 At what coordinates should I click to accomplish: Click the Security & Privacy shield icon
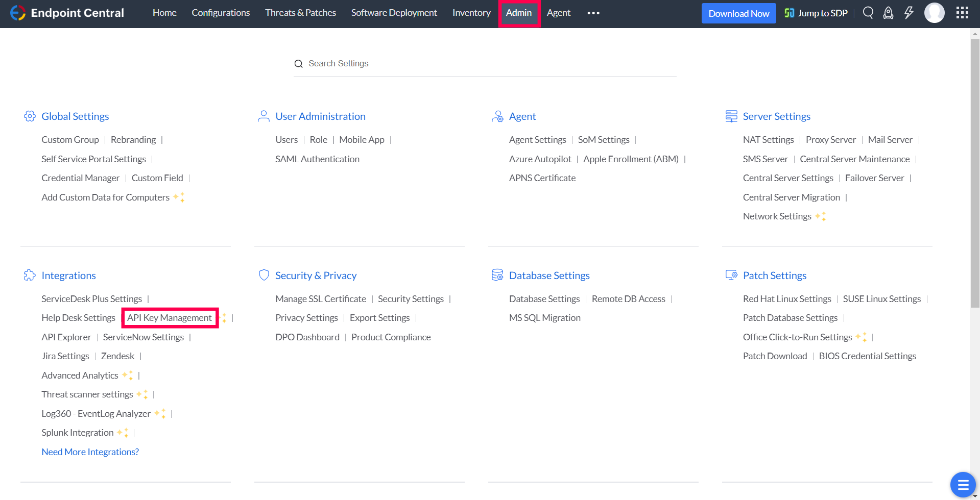[x=264, y=276]
